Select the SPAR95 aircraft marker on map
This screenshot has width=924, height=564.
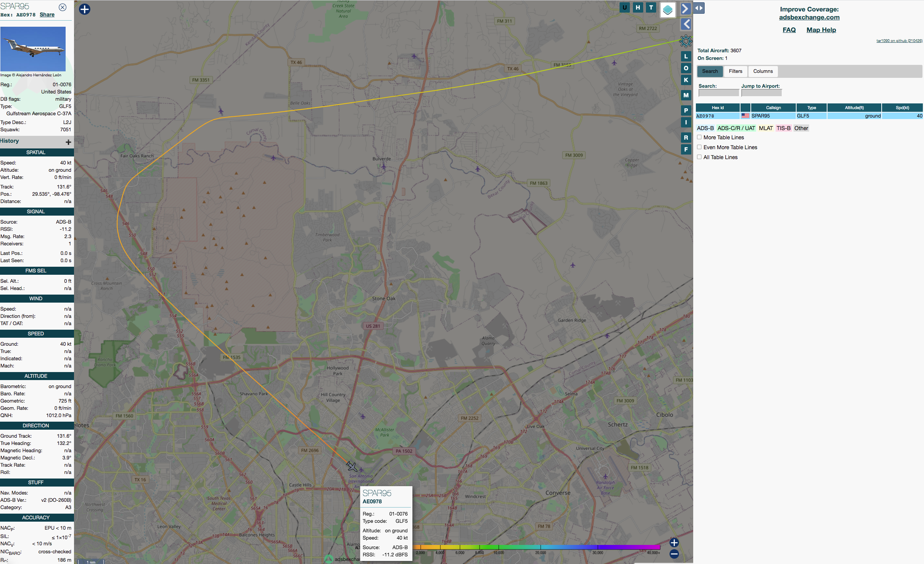click(351, 466)
